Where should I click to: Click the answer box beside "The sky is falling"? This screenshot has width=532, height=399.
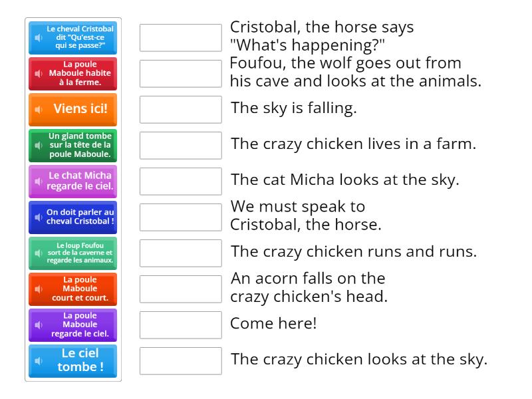tap(180, 109)
